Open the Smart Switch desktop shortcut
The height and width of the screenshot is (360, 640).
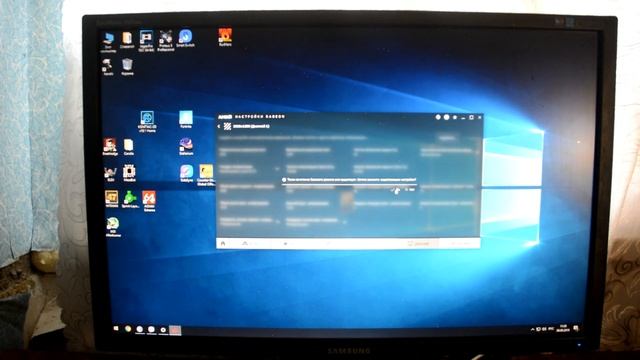pyautogui.click(x=185, y=38)
